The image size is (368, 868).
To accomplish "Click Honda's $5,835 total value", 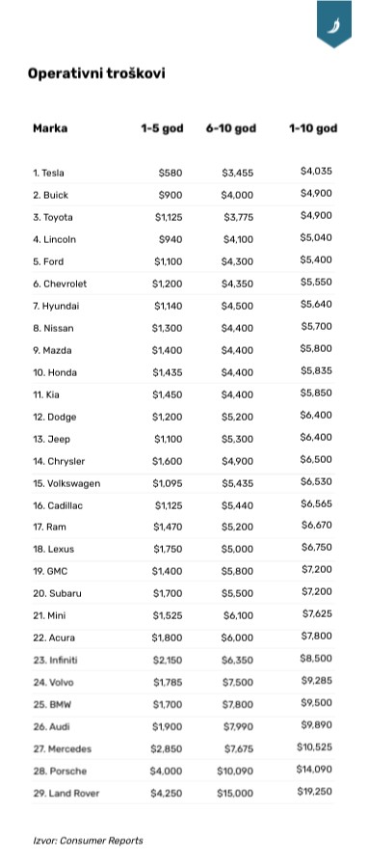I will point(317,370).
